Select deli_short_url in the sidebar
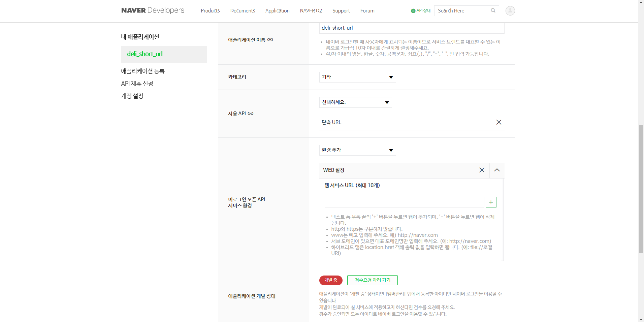This screenshot has height=322, width=644. pos(164,54)
